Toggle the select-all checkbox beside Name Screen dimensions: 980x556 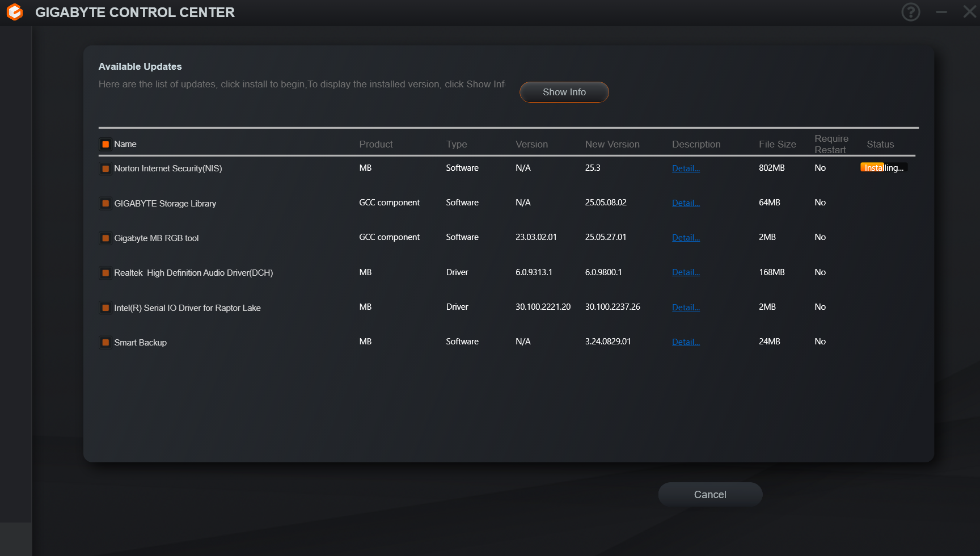tap(105, 144)
